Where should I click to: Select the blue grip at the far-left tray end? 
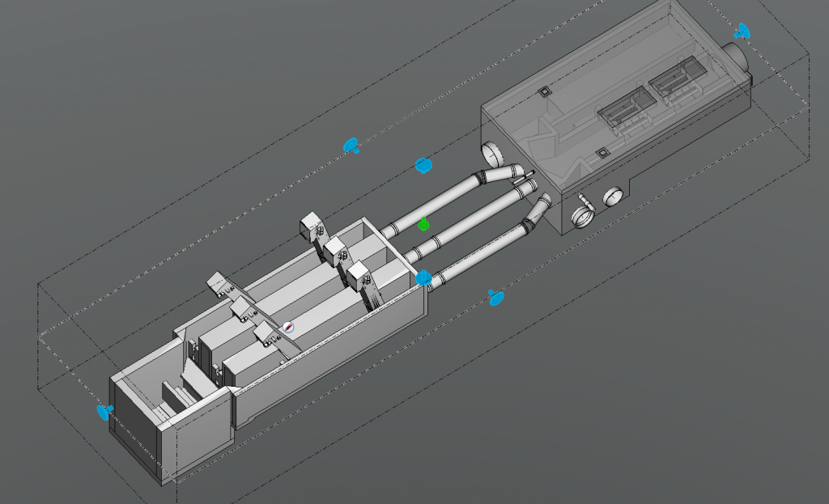coord(104,412)
